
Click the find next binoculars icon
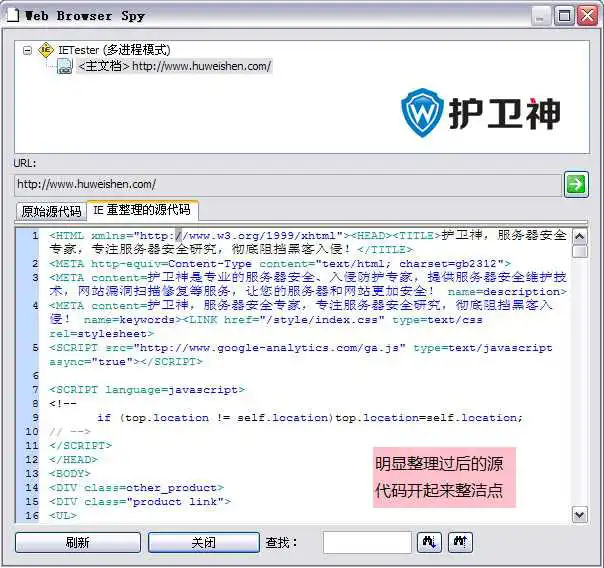431,542
